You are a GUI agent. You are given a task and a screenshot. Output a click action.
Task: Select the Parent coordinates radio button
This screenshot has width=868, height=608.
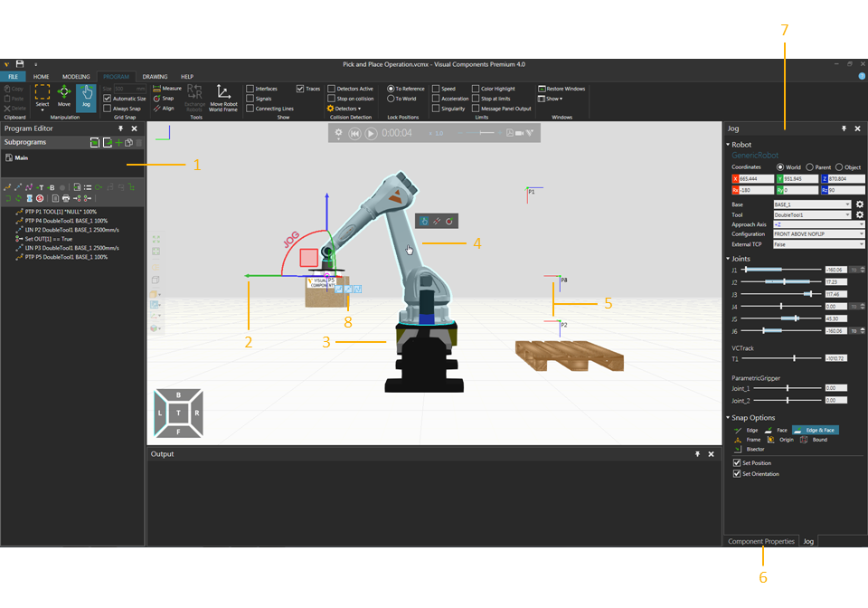pos(809,167)
